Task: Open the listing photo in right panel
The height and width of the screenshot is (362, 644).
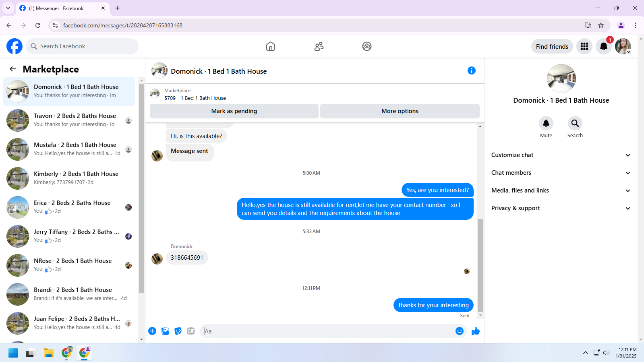Action: [x=561, y=79]
